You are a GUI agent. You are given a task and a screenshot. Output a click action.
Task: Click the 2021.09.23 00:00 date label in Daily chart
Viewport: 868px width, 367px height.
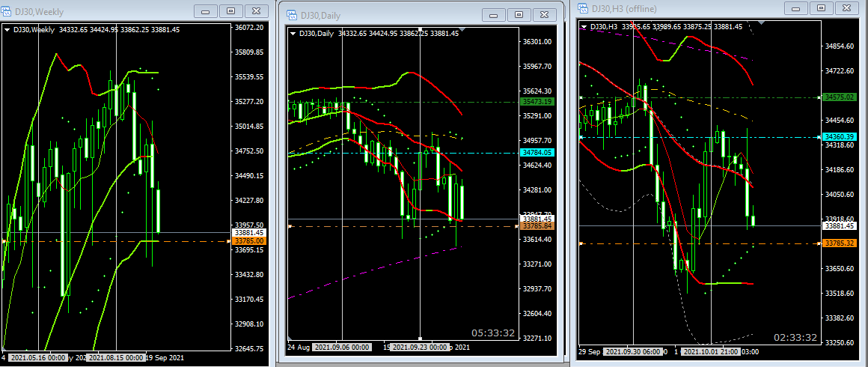coord(420,347)
